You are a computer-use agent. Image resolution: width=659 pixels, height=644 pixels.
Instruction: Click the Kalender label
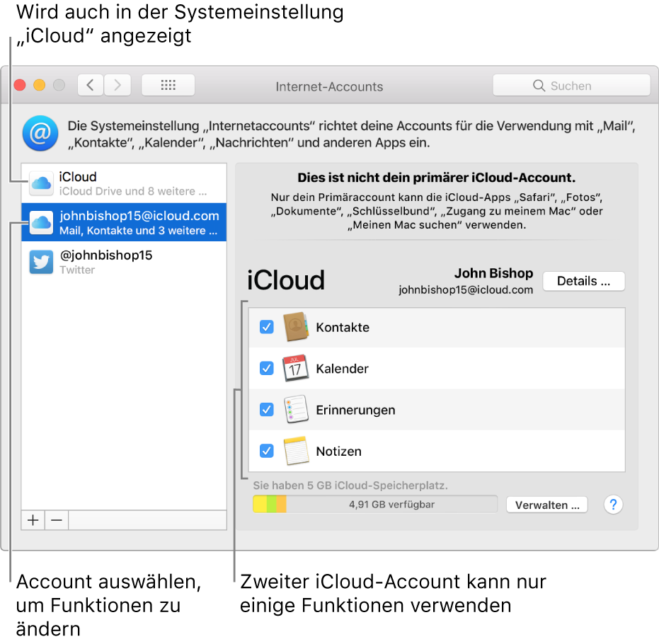click(342, 369)
